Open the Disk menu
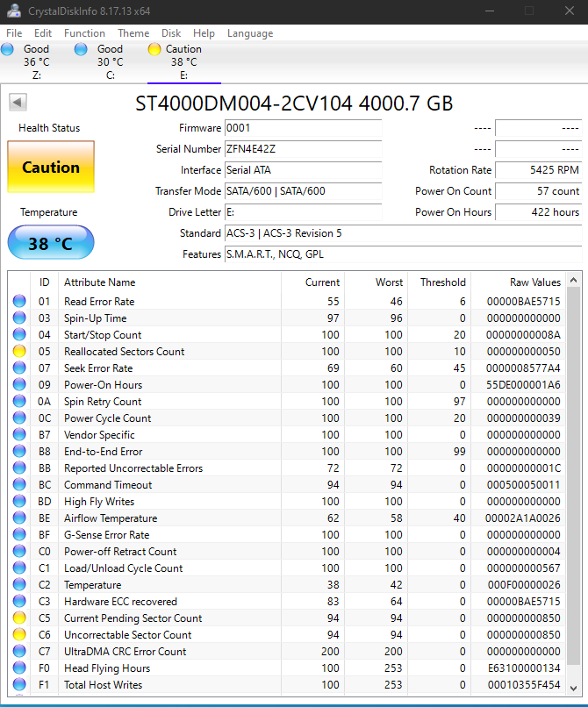The width and height of the screenshot is (588, 707). 171,33
